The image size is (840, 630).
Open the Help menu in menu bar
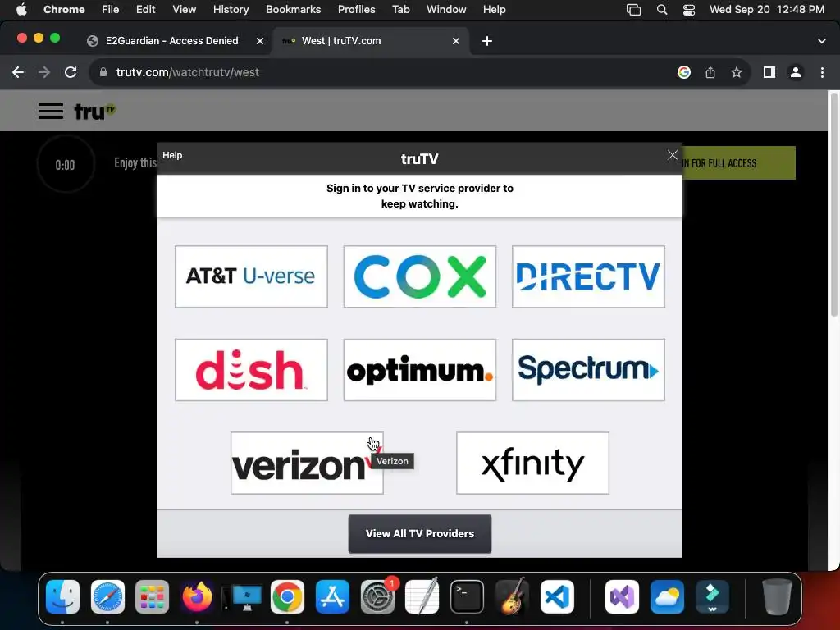coord(494,10)
